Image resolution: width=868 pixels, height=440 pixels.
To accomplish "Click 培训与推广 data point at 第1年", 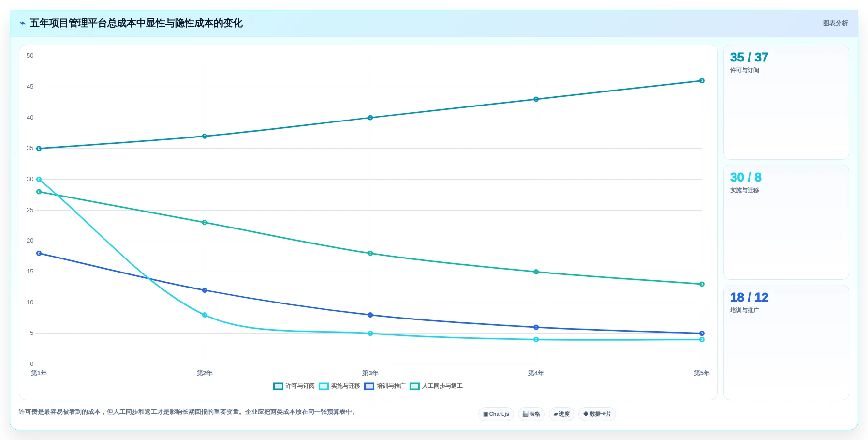I will (x=39, y=253).
